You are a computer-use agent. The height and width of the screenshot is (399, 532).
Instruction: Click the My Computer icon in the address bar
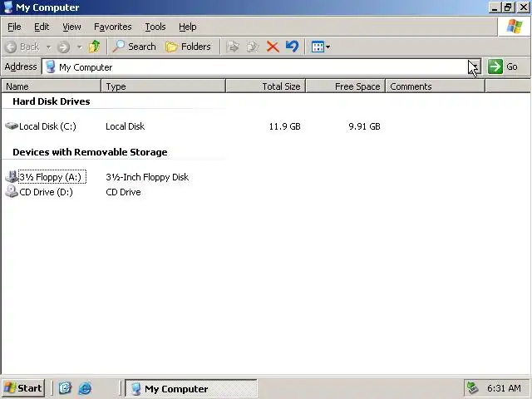point(50,66)
